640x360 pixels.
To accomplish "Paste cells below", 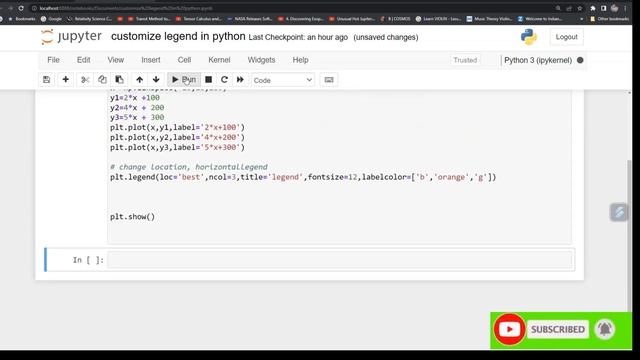I will [x=119, y=80].
